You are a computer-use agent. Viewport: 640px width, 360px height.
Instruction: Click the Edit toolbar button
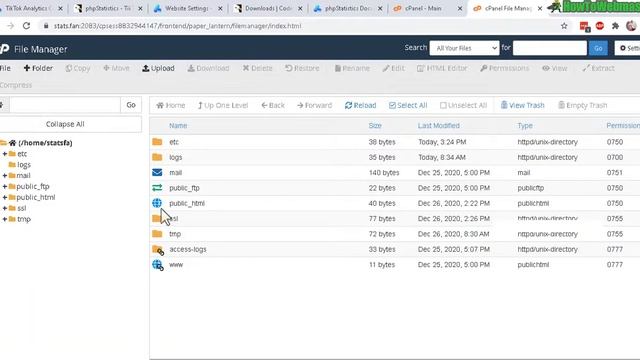coord(393,68)
